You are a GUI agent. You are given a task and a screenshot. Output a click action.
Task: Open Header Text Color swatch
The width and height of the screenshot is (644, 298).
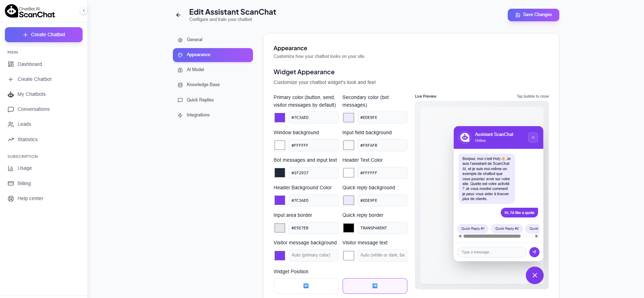point(348,173)
